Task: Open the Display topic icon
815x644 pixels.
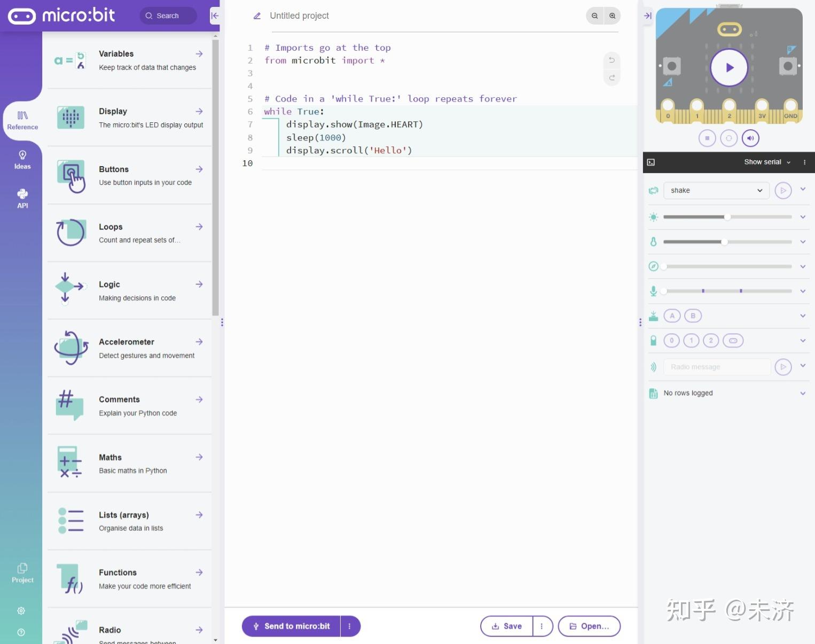Action: coord(70,117)
